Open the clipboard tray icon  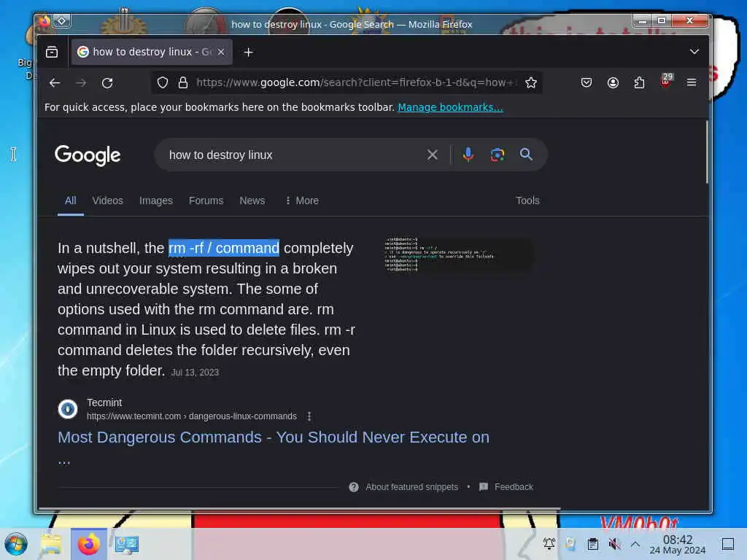click(592, 544)
